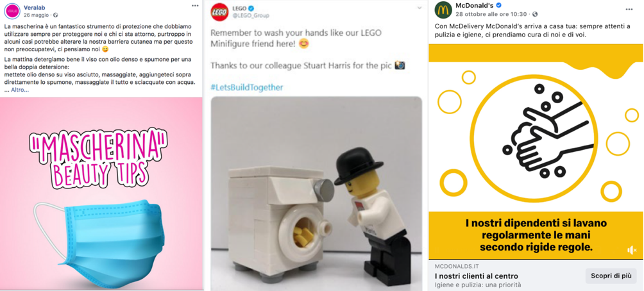Viewport: 644px width, 291px height.
Task: Click the globe icon beside 26 maggio
Action: tap(56, 15)
